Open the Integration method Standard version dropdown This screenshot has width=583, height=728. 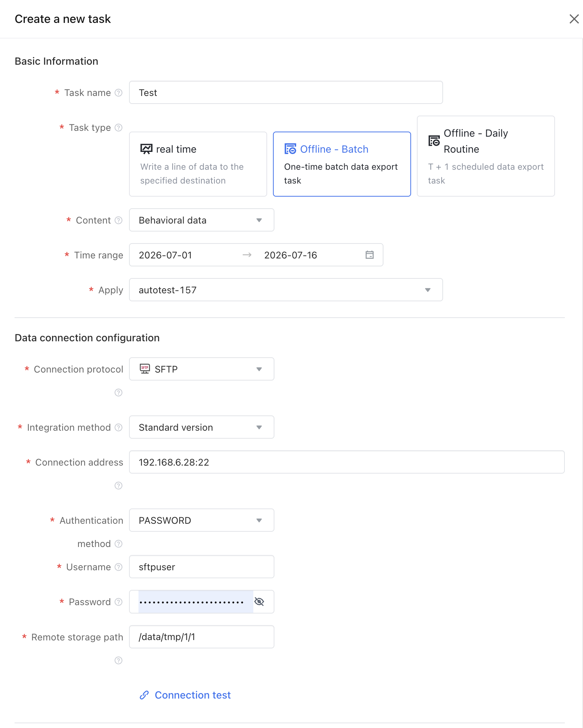tap(202, 427)
